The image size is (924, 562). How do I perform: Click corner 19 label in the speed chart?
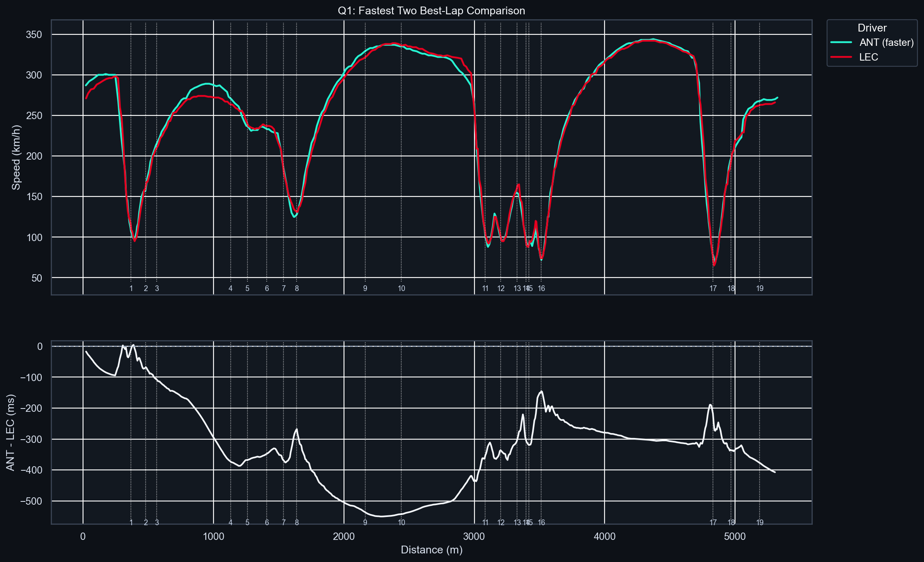point(760,289)
